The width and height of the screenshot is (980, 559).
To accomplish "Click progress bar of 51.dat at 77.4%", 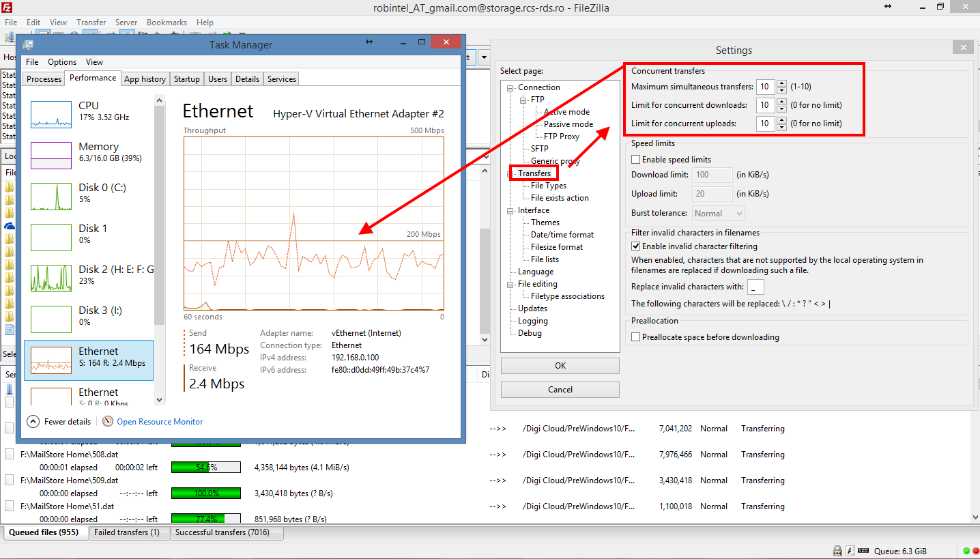I will click(x=206, y=519).
